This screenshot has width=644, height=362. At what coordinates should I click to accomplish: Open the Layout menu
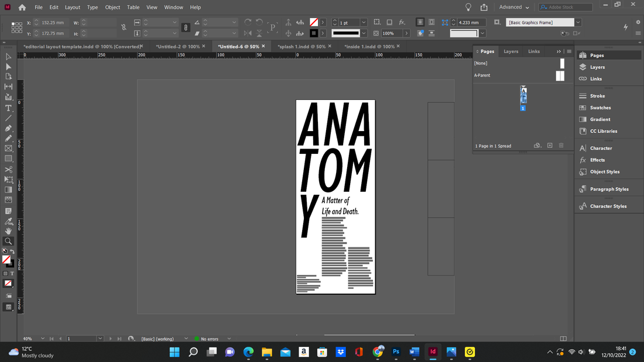tap(72, 7)
